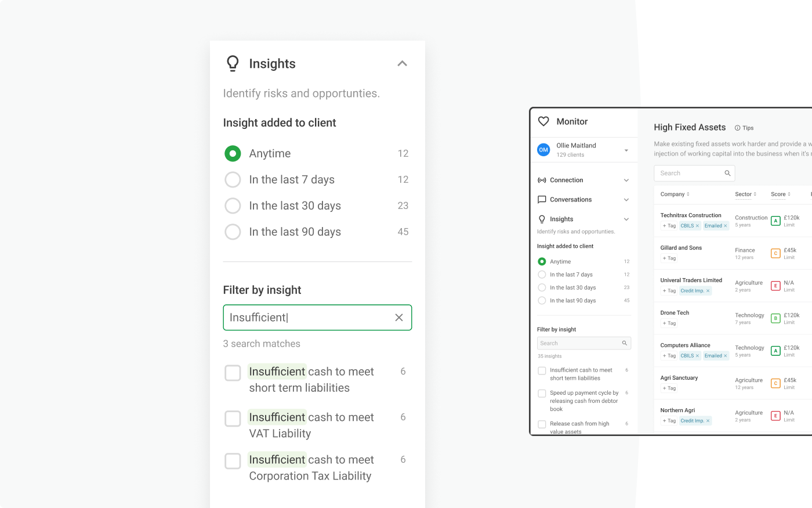Remove the Credit Imp. tag from Northern Agri
The image size is (812, 508).
click(x=708, y=421)
